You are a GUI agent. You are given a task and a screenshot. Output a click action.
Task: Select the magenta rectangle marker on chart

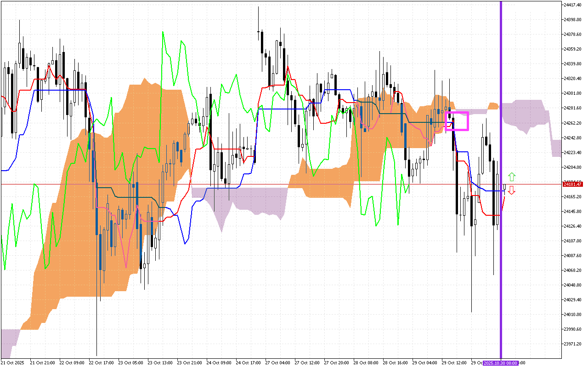click(x=457, y=121)
